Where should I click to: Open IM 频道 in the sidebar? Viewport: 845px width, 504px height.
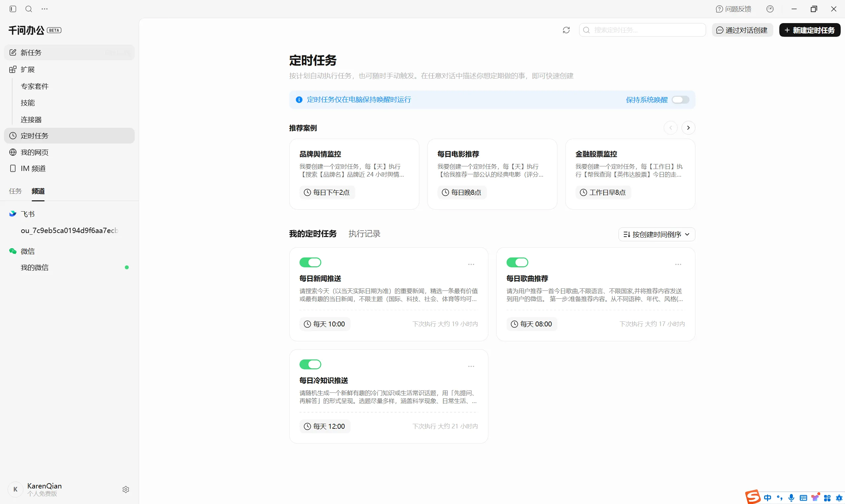69,168
